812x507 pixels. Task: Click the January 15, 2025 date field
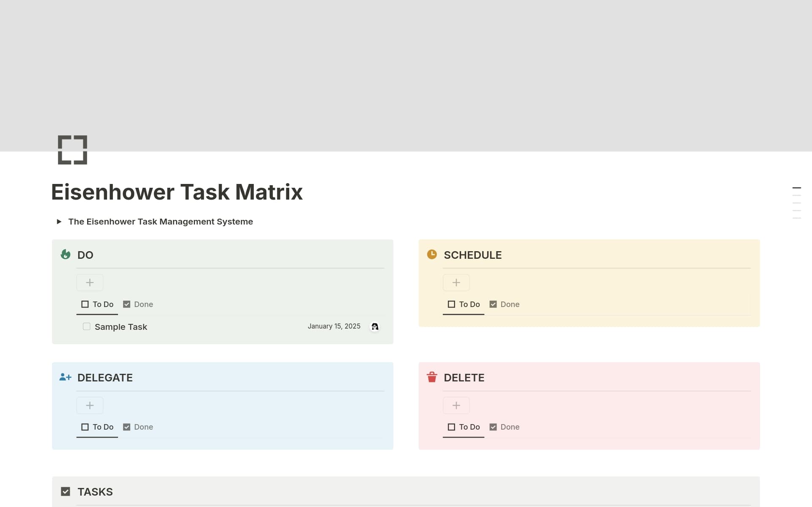pyautogui.click(x=334, y=326)
